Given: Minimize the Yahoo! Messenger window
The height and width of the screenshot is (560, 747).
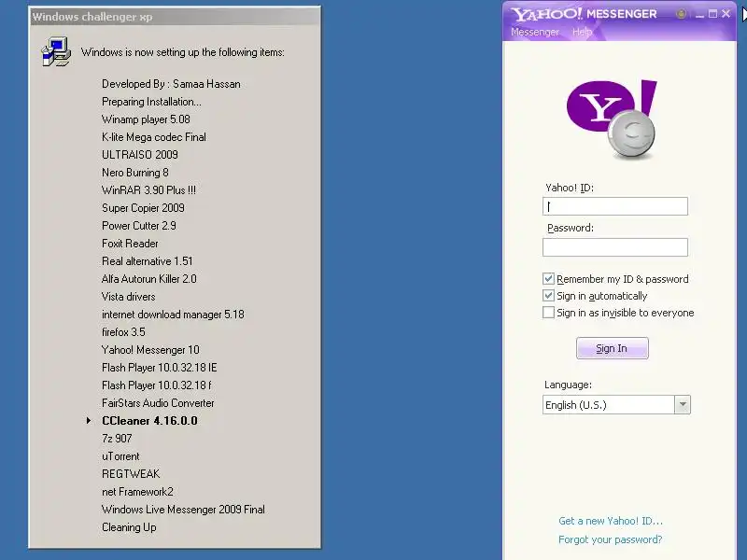Looking at the screenshot, I should 699,14.
